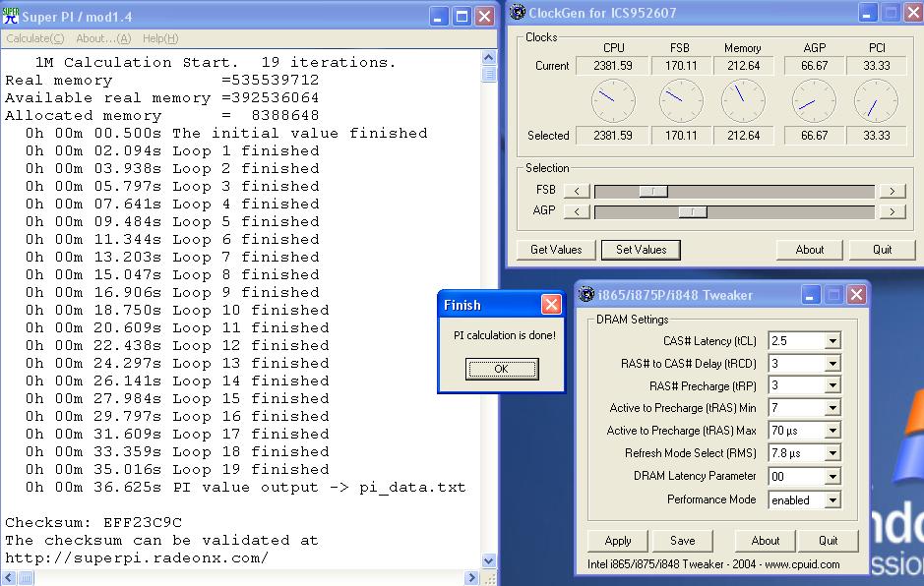Click the selected PCI value 33.33
Screen dimensions: 924x586
tap(876, 136)
